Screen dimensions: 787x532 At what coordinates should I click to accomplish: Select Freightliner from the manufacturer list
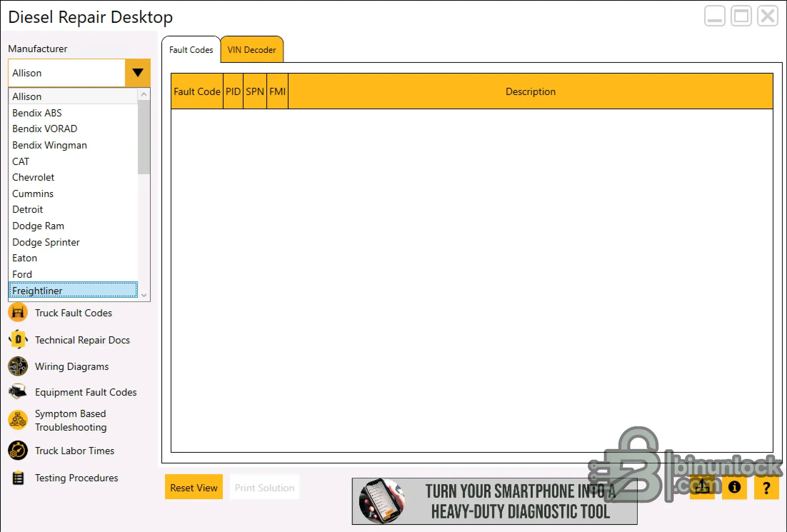pos(73,290)
